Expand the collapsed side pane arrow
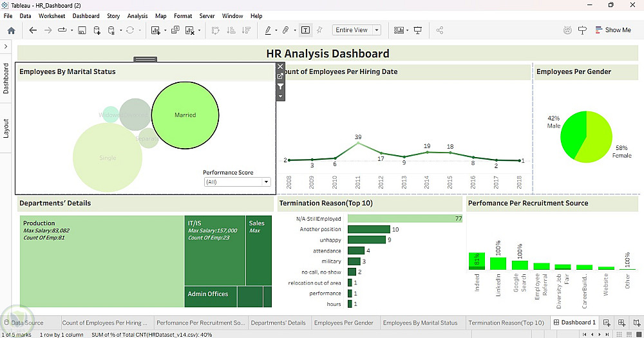Image resolution: width=644 pixels, height=338 pixels. click(6, 47)
